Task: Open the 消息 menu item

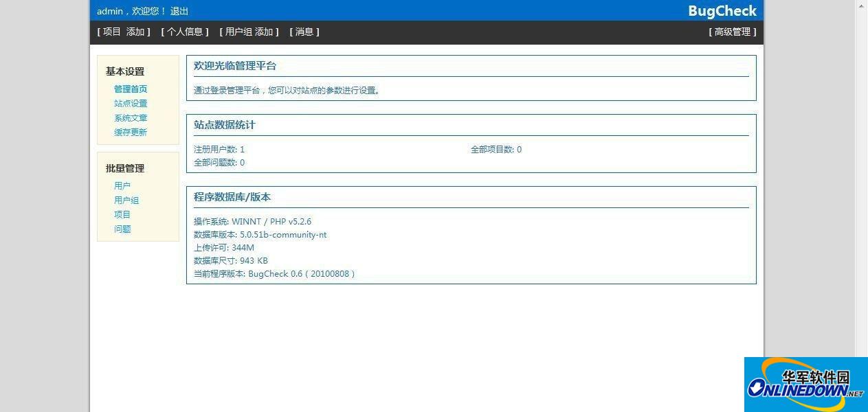Action: coord(304,32)
